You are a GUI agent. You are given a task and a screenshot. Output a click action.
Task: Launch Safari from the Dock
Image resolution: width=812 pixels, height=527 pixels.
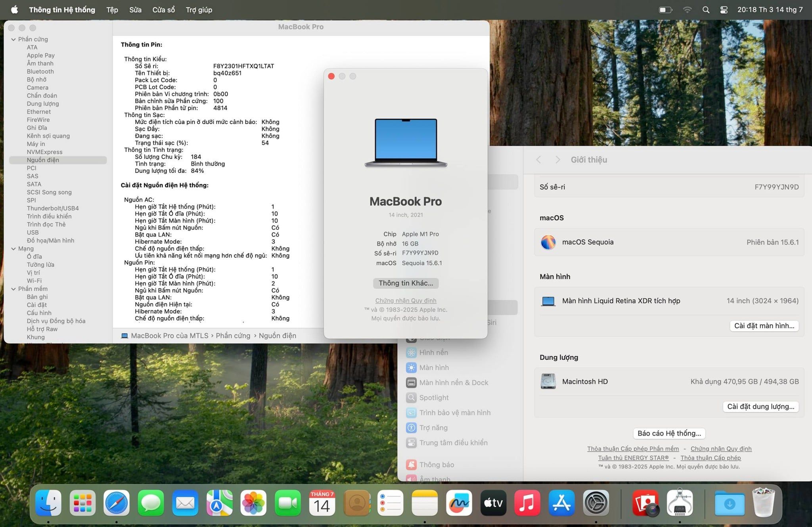click(117, 503)
